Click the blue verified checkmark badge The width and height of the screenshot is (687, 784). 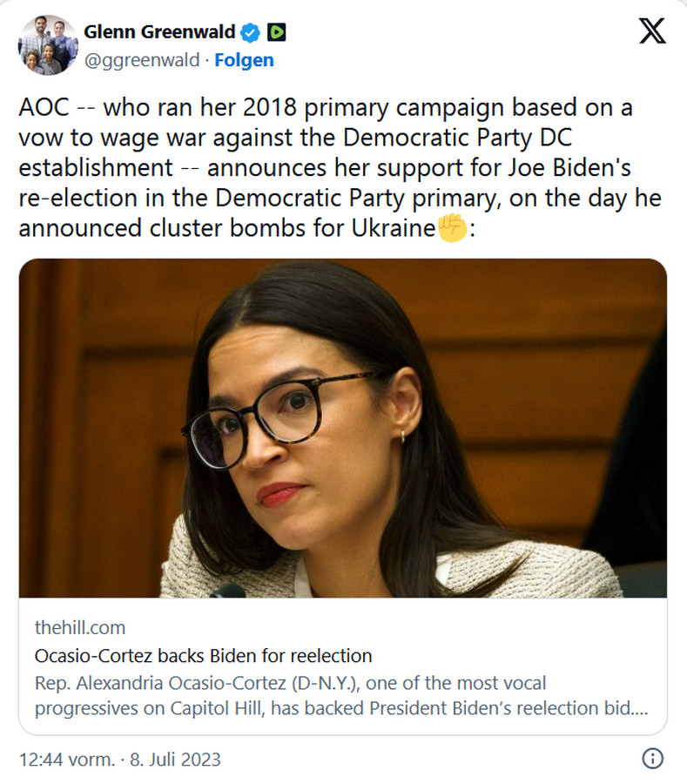coord(251,33)
